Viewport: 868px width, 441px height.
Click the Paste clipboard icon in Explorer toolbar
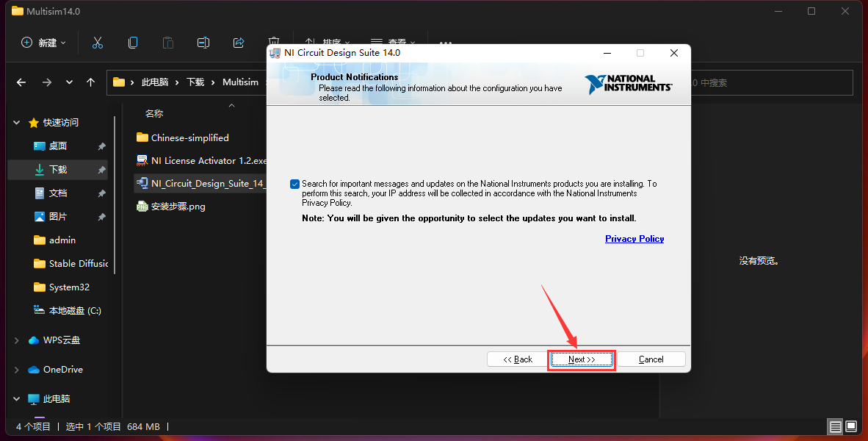(167, 43)
